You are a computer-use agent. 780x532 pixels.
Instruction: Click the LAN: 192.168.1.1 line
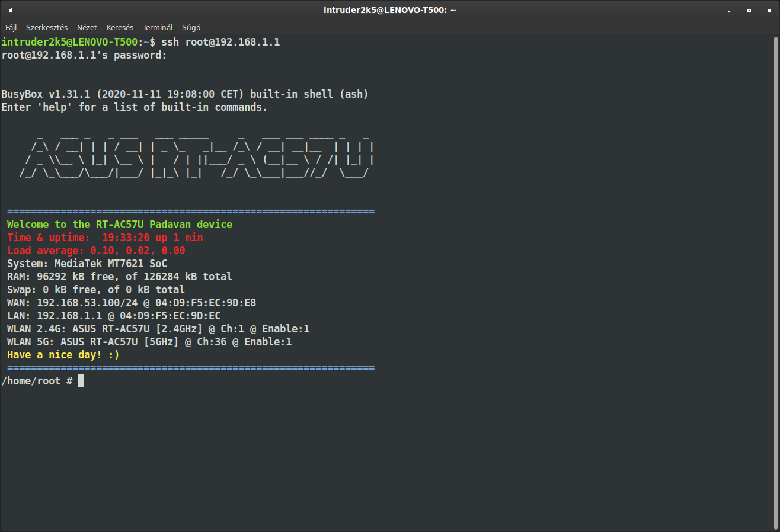coord(114,316)
